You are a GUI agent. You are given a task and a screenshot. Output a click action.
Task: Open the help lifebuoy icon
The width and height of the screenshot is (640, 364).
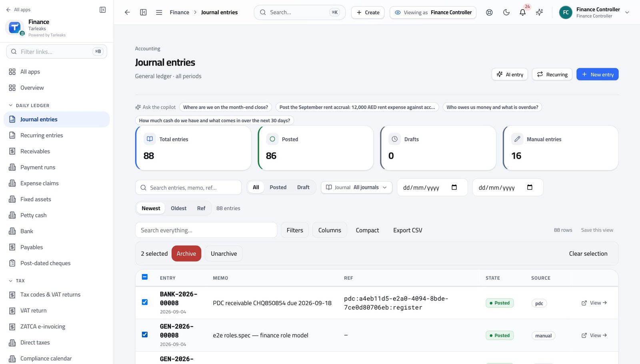(489, 12)
